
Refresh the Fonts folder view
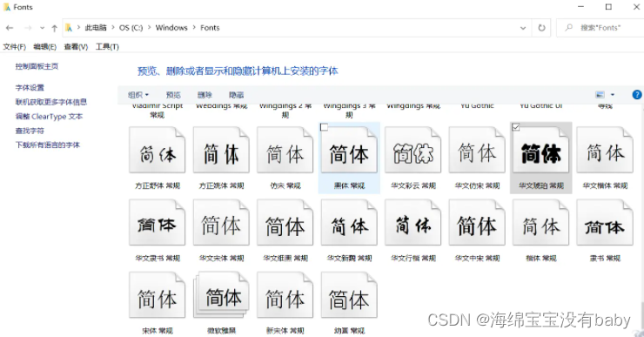point(541,28)
